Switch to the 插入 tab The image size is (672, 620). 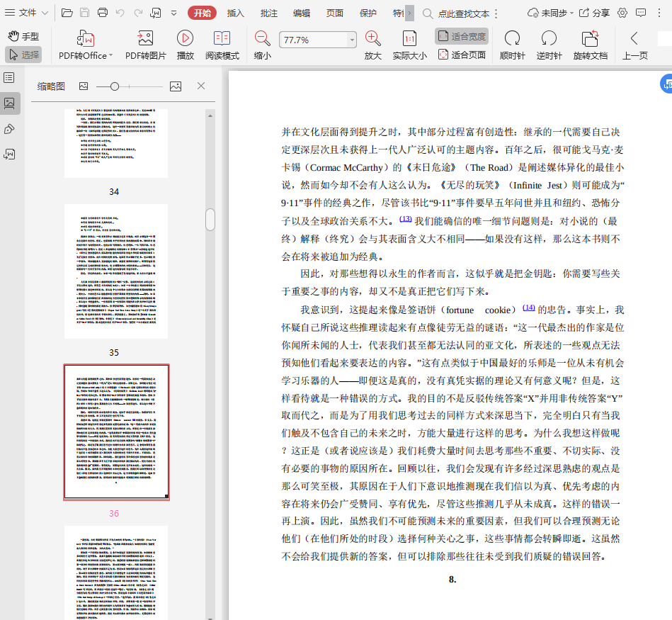coord(235,13)
